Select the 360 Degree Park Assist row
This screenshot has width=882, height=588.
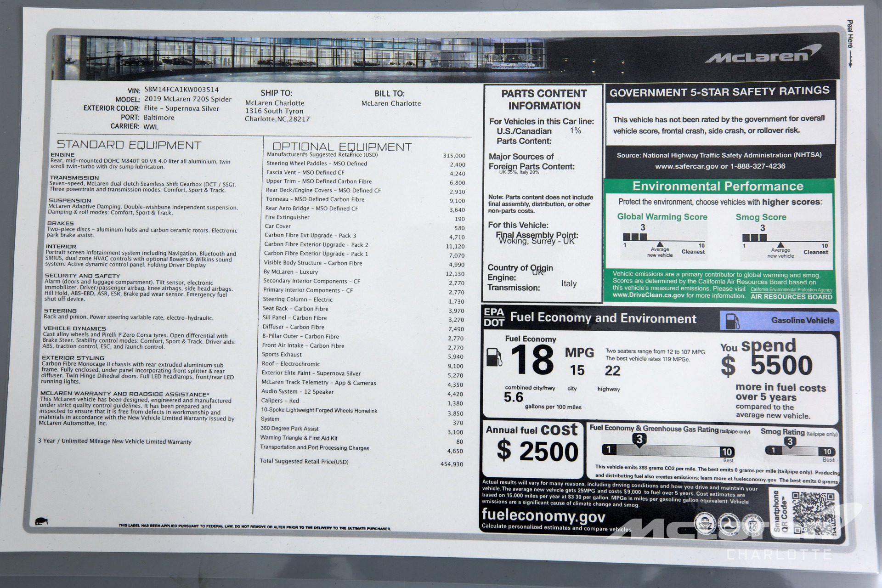[362, 430]
